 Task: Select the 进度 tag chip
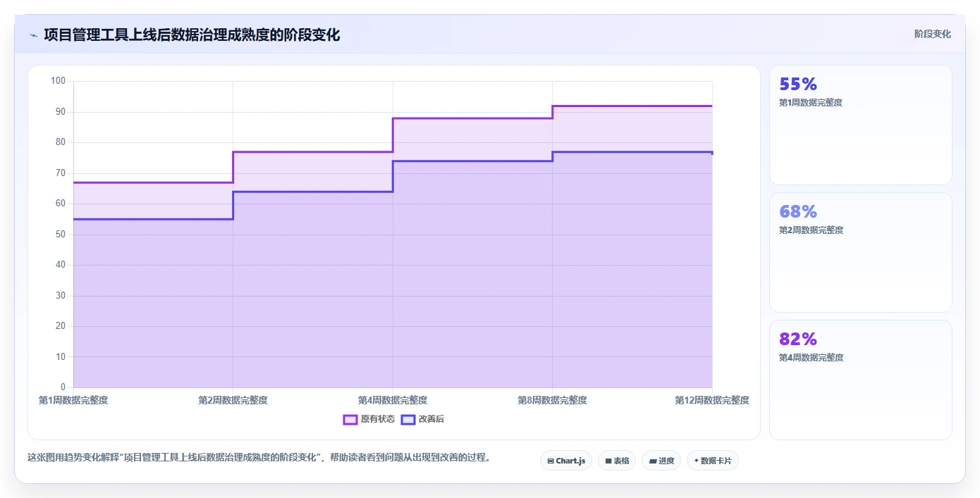tap(661, 461)
